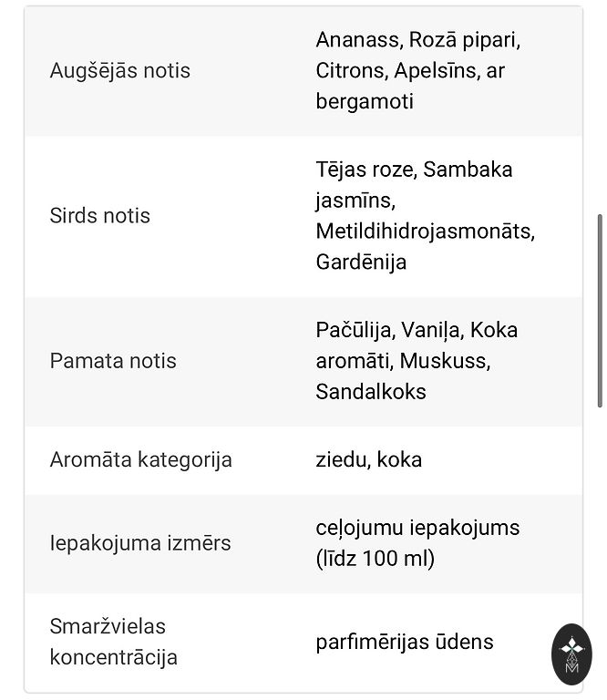Select the 'Pamata notis' row label
The image size is (607, 700).
pyautogui.click(x=113, y=361)
